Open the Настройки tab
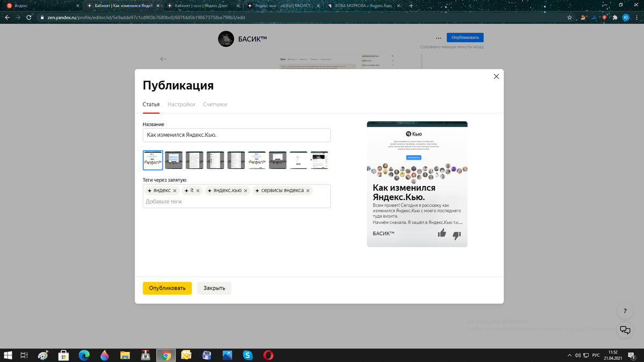644x362 pixels. [x=181, y=104]
